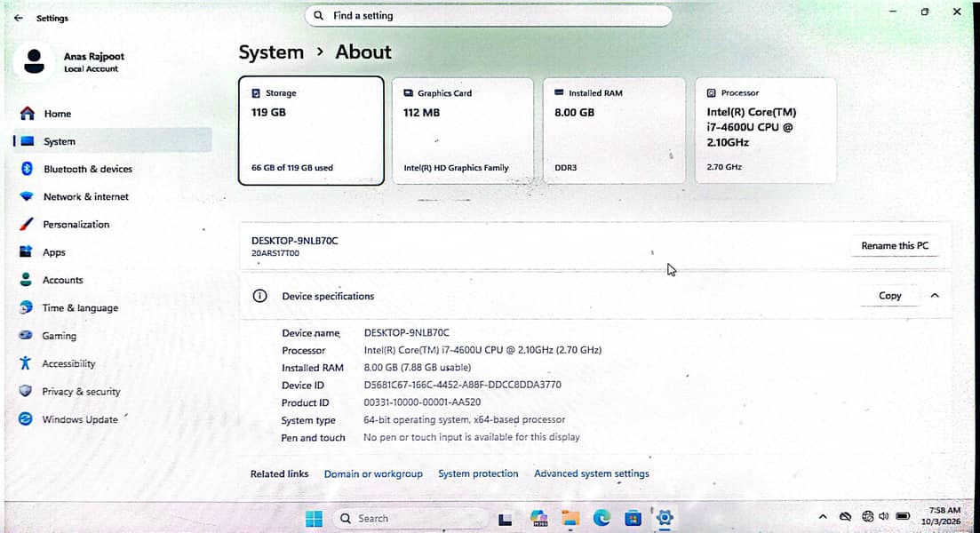Go to Home in the sidebar
This screenshot has width=980, height=533.
click(x=113, y=114)
